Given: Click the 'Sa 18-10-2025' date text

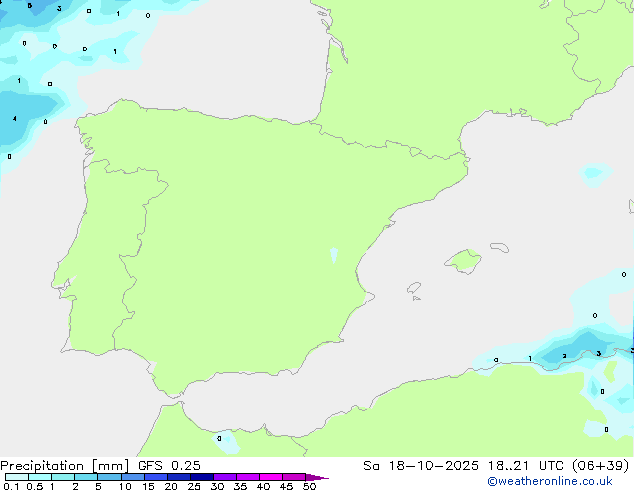Looking at the screenshot, I should (x=421, y=466).
